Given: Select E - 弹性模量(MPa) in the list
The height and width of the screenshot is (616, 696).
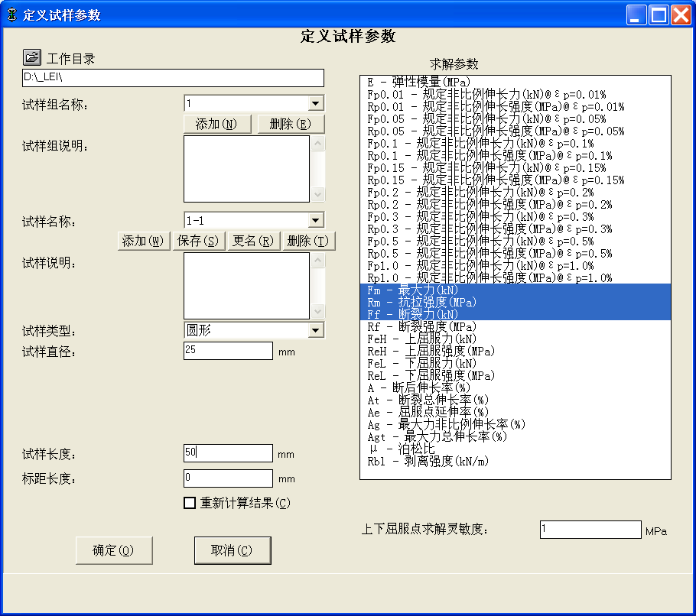Looking at the screenshot, I should tap(515, 82).
